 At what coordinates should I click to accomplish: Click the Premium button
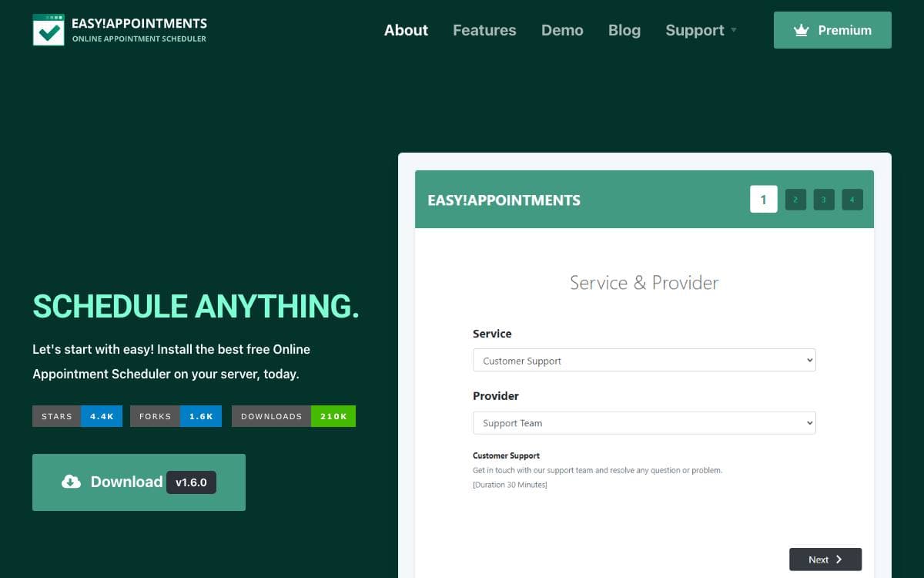click(x=832, y=30)
